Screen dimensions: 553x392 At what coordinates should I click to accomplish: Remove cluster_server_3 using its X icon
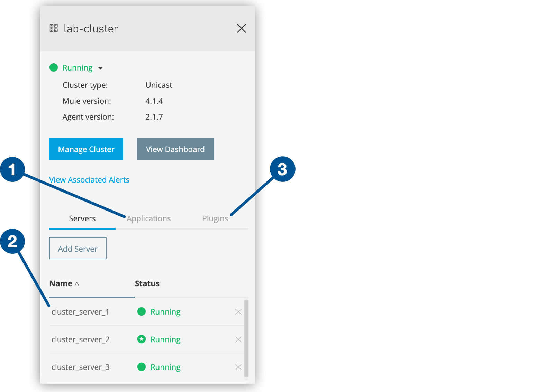coord(238,367)
